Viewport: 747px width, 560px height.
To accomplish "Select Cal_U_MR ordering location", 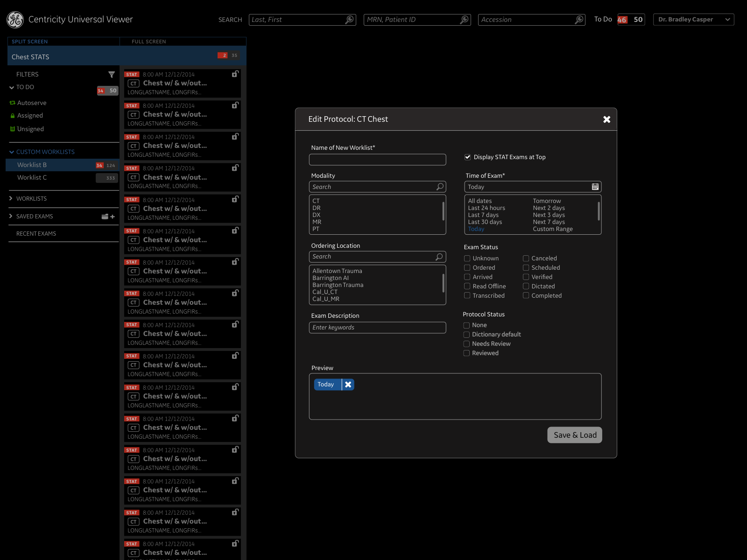I will click(326, 299).
